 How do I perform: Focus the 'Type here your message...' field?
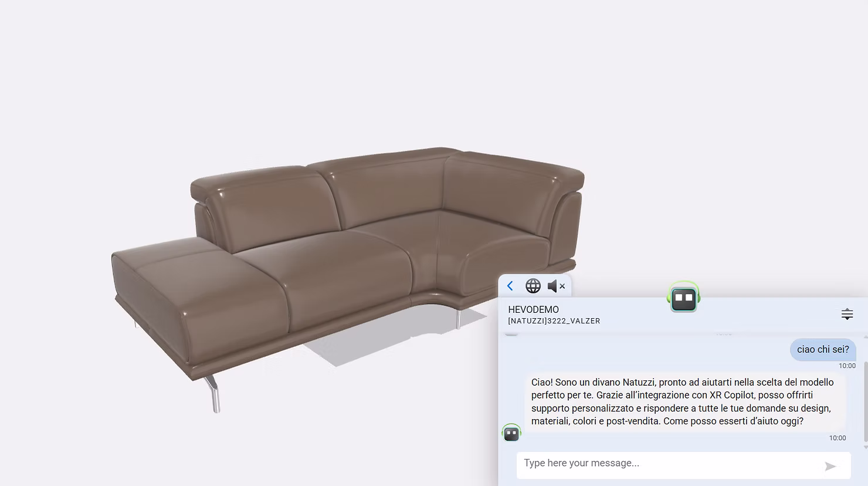click(x=669, y=464)
